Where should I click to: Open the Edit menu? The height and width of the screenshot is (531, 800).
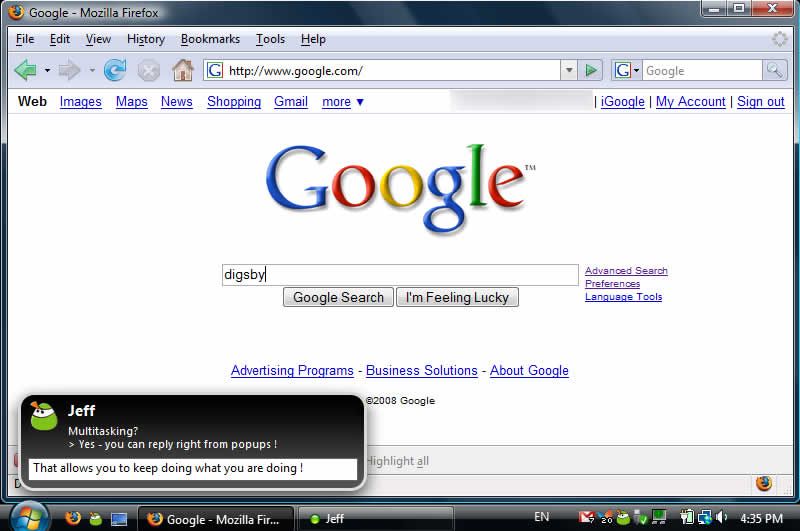coord(60,39)
